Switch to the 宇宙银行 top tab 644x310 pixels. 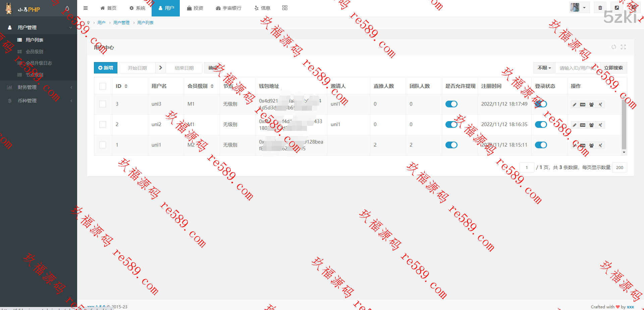[228, 8]
